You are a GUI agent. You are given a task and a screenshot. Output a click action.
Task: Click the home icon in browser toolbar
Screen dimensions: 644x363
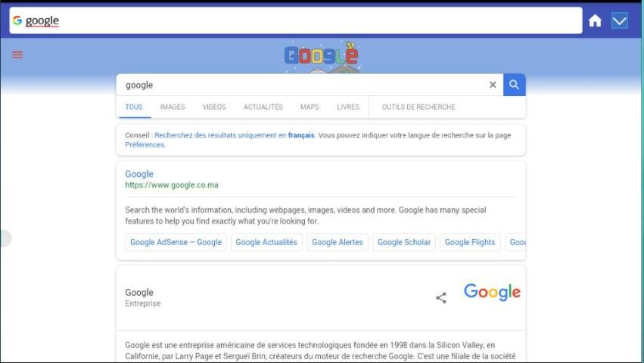(x=595, y=21)
